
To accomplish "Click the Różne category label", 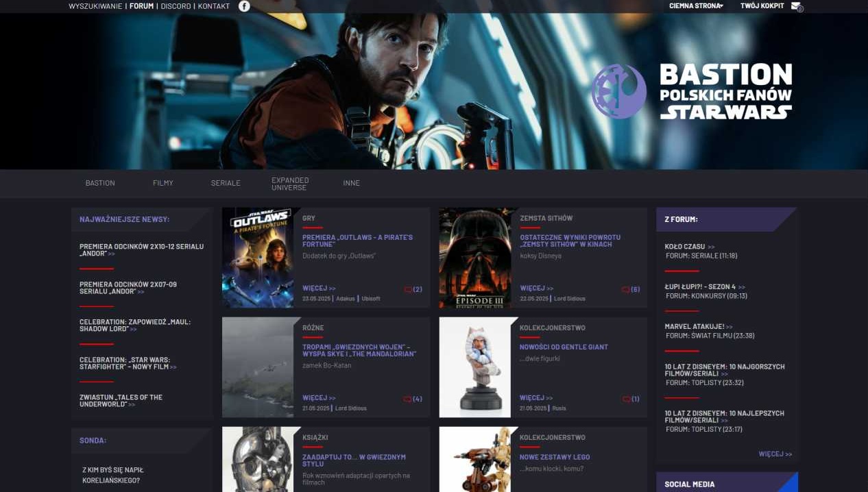I will [313, 328].
